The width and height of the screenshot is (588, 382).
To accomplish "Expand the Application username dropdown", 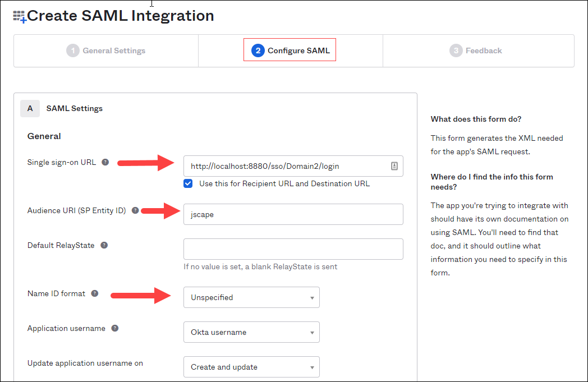I will pyautogui.click(x=251, y=332).
